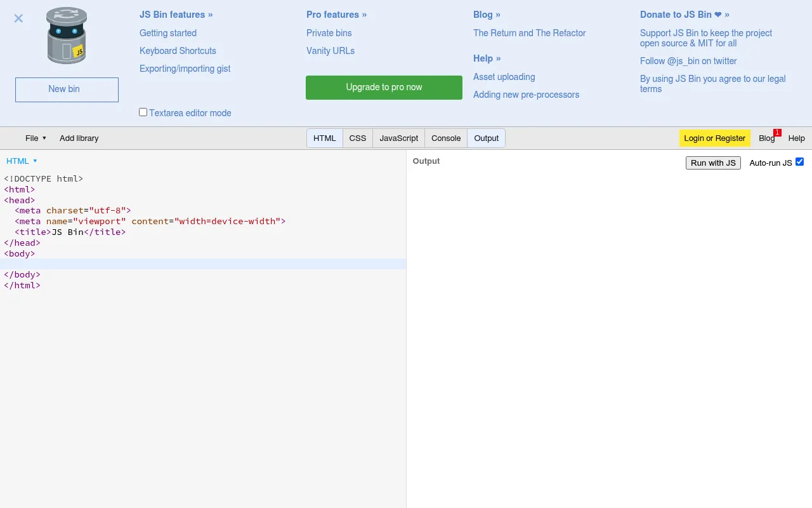
Task: Toggle the CSS panel tab
Action: pyautogui.click(x=358, y=138)
